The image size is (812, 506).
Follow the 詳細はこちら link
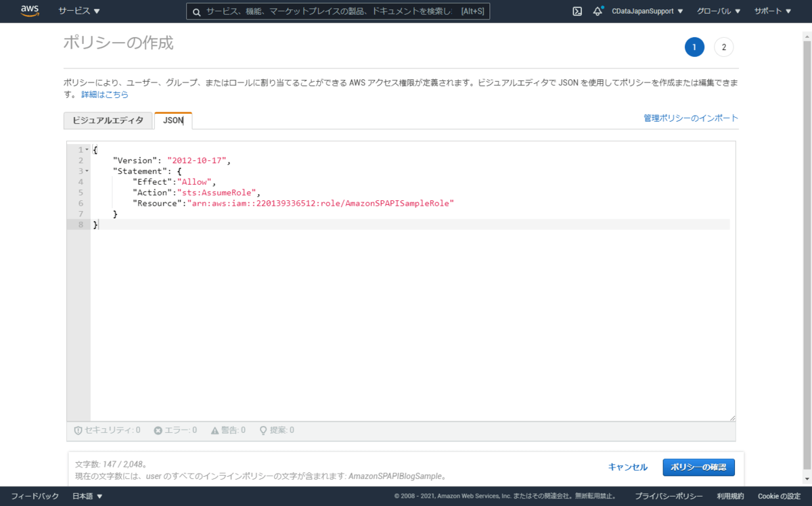click(105, 95)
